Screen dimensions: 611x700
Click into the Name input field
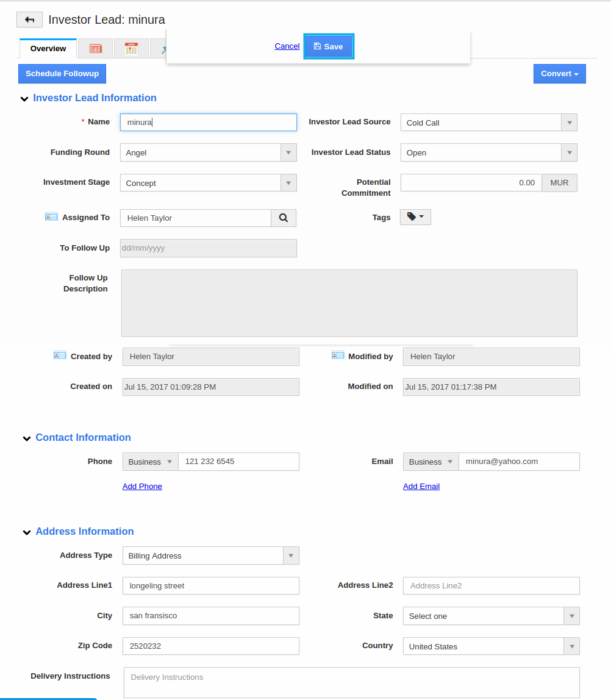click(x=208, y=122)
